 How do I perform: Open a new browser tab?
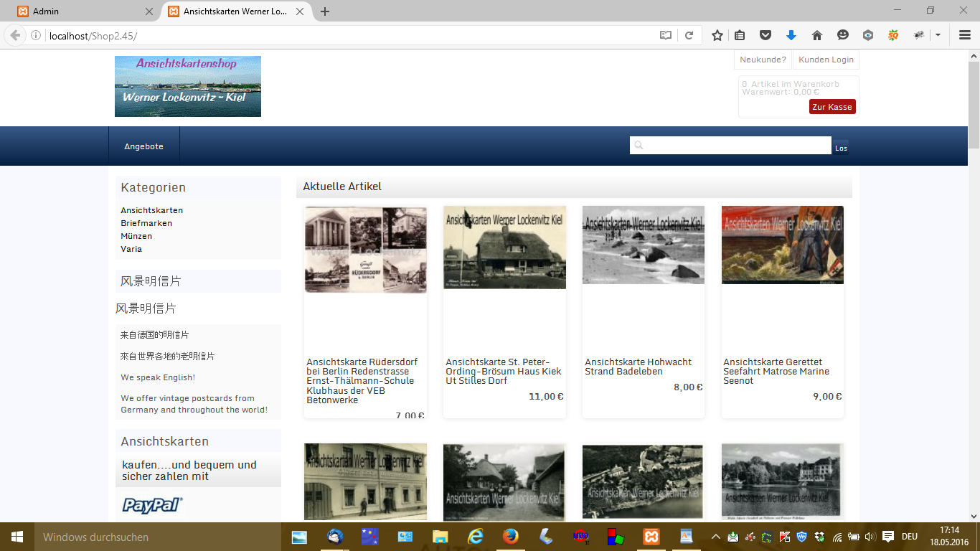[325, 11]
